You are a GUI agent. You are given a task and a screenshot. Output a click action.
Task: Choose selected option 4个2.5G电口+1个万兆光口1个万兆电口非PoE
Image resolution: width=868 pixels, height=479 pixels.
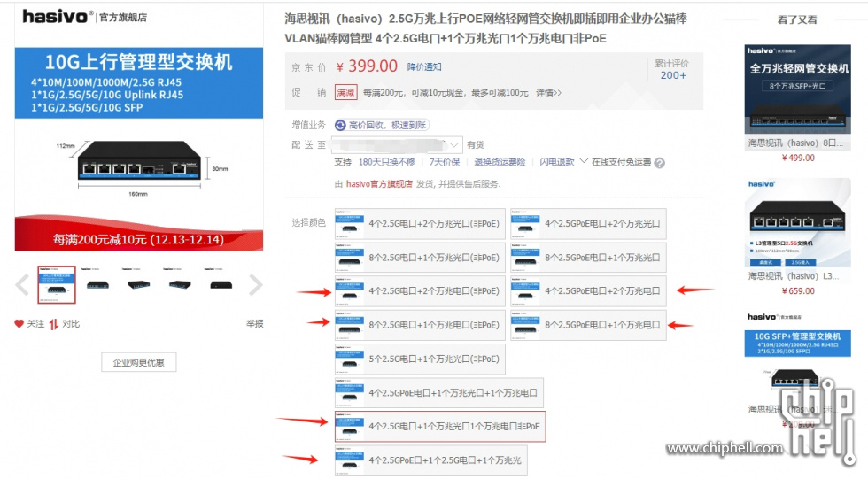(440, 427)
